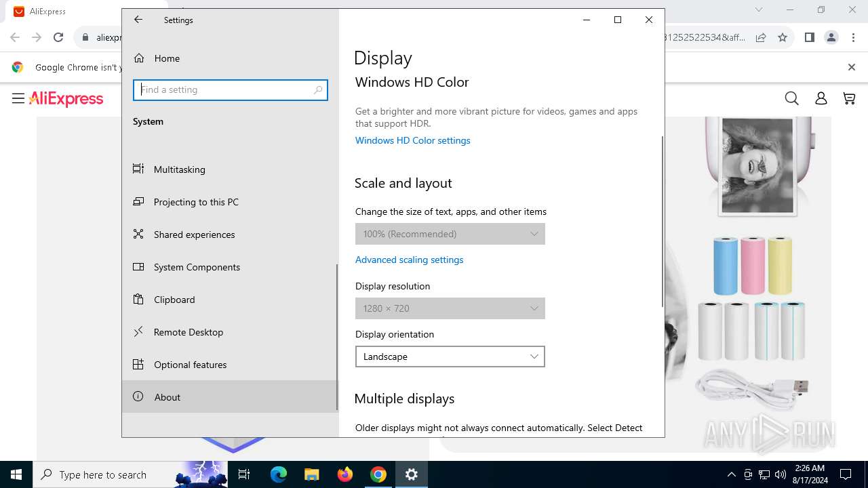Click the Display page scrollbar
The image size is (868, 488).
point(662,221)
